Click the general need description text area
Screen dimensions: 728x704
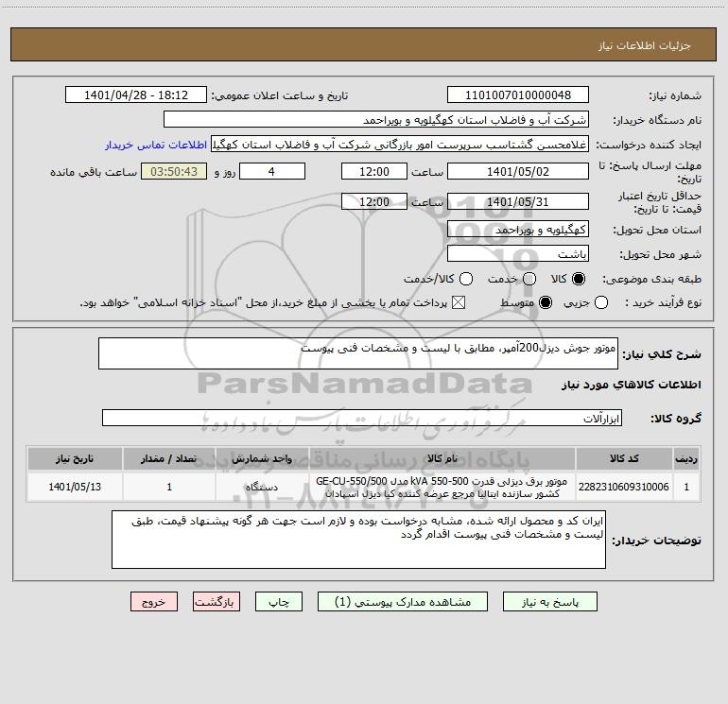coord(358,353)
